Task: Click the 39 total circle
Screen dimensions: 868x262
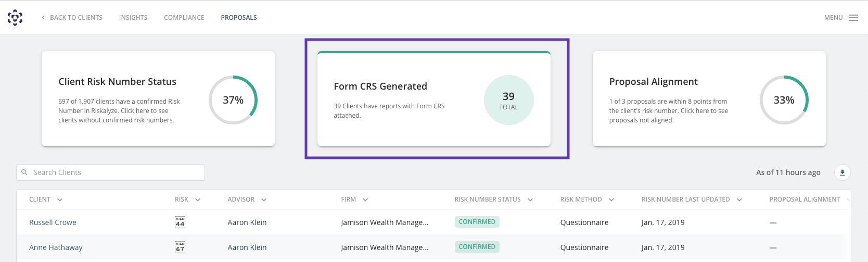Action: (x=508, y=100)
